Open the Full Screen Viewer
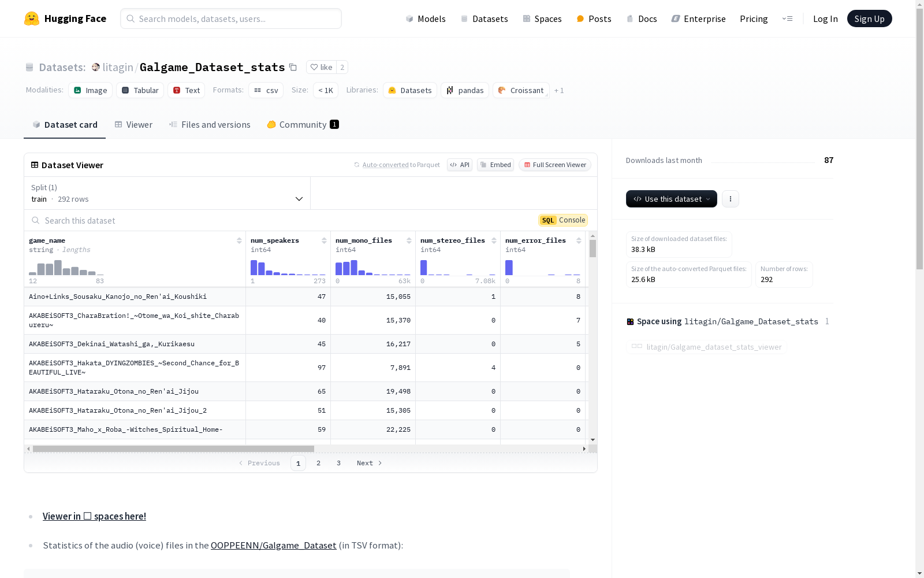 tap(554, 165)
